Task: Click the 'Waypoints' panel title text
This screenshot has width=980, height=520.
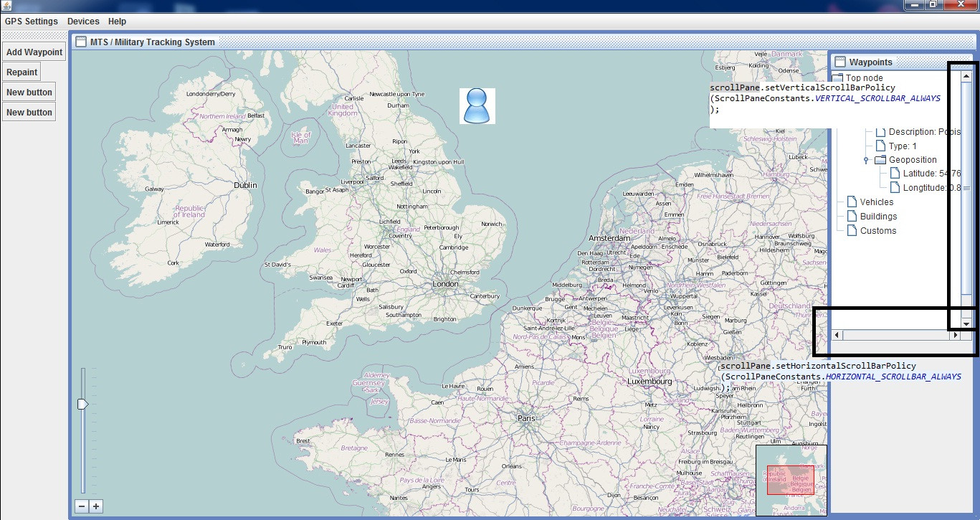Action: (871, 62)
